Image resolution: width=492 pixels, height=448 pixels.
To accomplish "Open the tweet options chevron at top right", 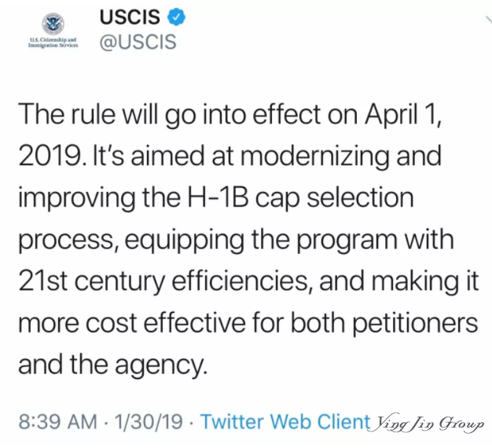I will [488, 20].
